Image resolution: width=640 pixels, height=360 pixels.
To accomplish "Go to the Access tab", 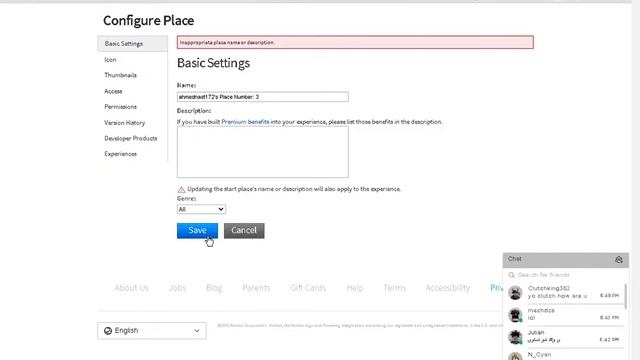I will coord(113,91).
